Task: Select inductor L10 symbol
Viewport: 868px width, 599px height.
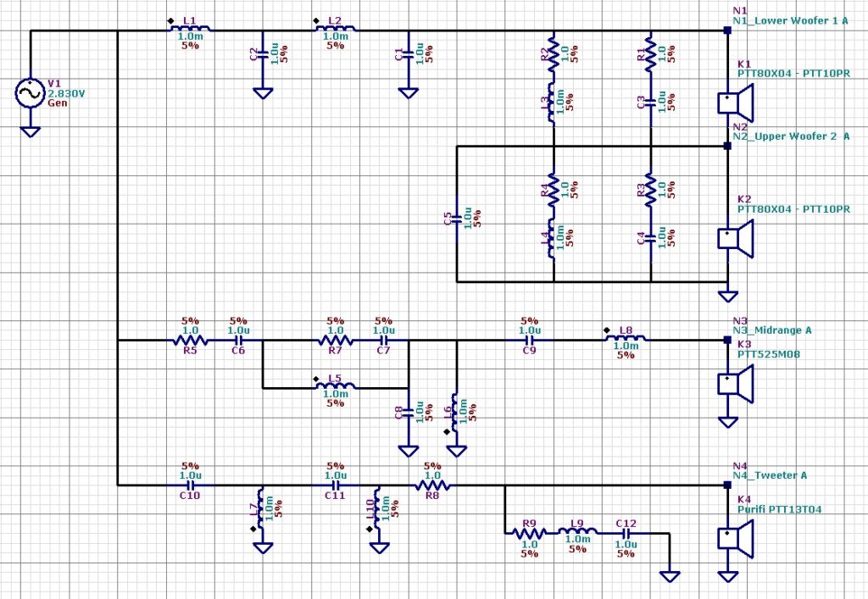Action: 377,509
